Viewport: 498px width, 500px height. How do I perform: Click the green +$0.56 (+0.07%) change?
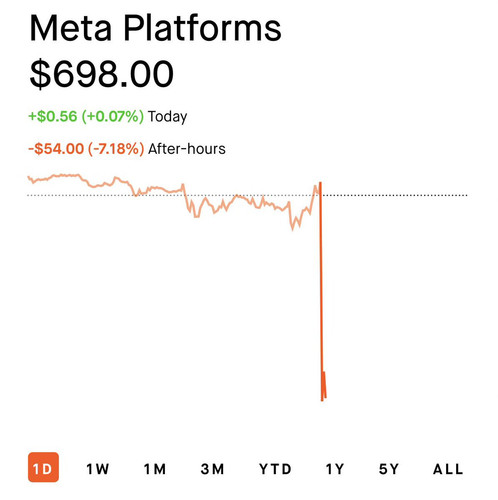[x=86, y=116]
